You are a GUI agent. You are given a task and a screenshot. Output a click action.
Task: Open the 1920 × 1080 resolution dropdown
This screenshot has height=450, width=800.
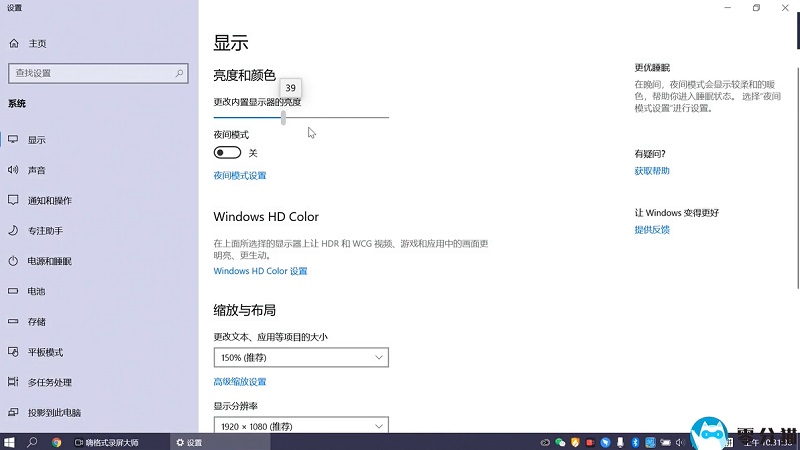[x=300, y=426]
